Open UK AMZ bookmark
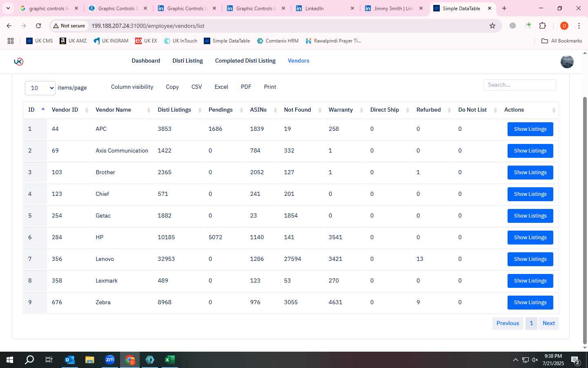 [x=73, y=41]
